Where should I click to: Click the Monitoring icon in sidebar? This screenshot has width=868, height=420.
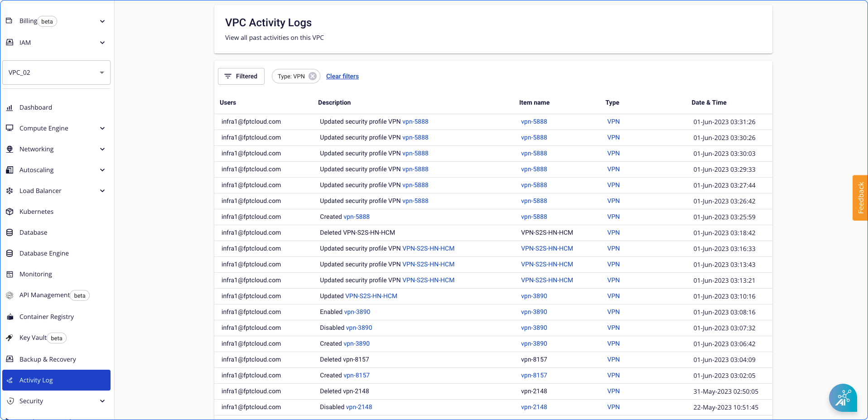tap(10, 274)
